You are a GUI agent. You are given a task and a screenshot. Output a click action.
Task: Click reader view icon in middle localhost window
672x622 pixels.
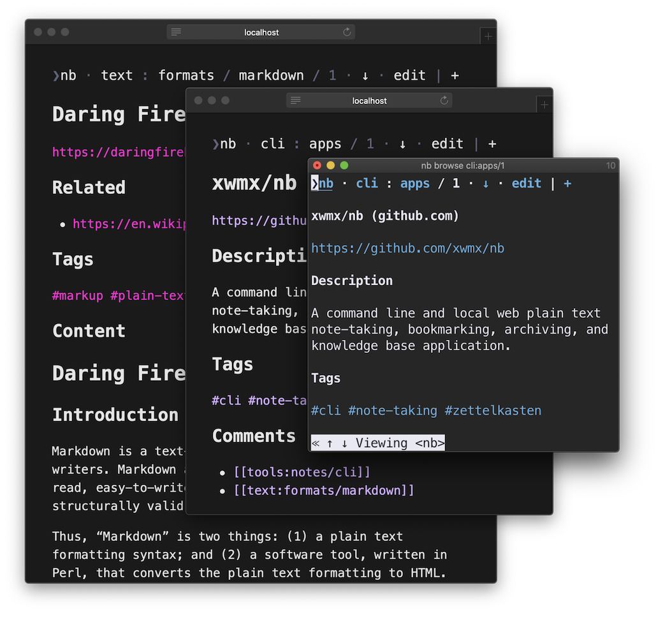[x=295, y=100]
